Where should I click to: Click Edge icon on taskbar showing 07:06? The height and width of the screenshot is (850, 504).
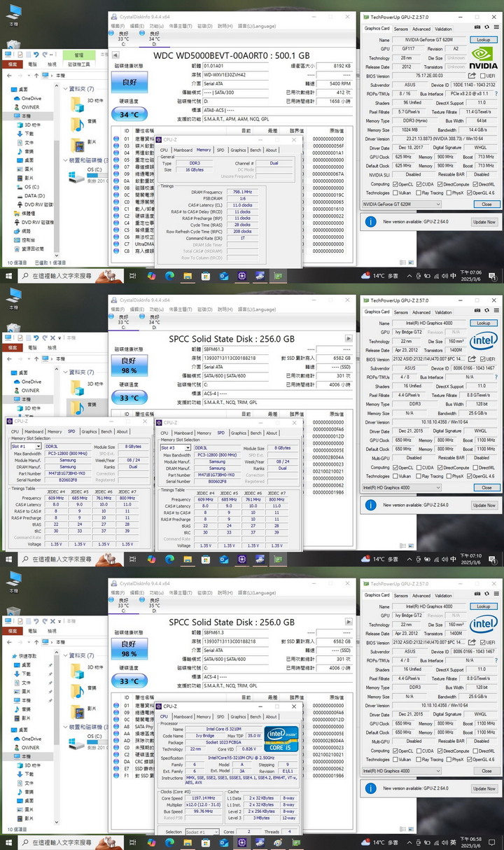(169, 276)
